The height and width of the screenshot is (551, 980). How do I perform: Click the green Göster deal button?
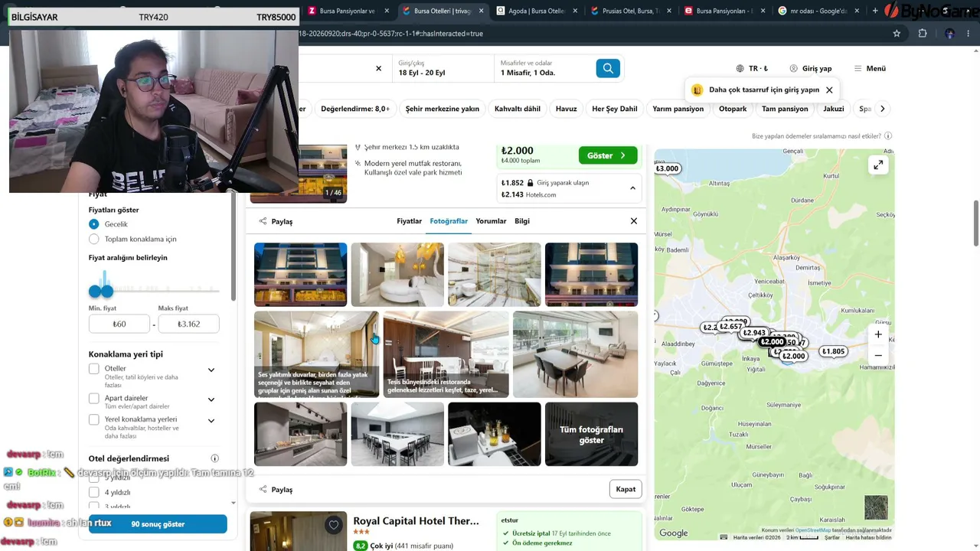tap(608, 155)
